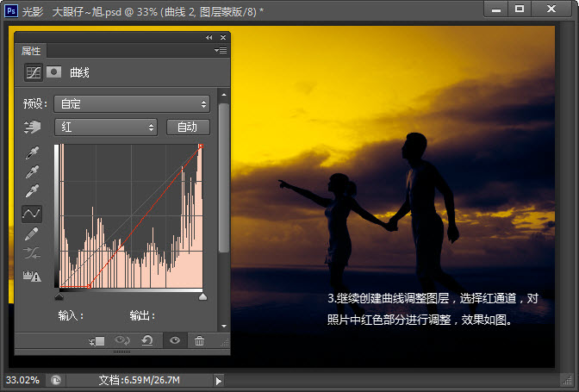579x392 pixels.
Task: Click the zoom field showing 33.02%
Action: 23,380
